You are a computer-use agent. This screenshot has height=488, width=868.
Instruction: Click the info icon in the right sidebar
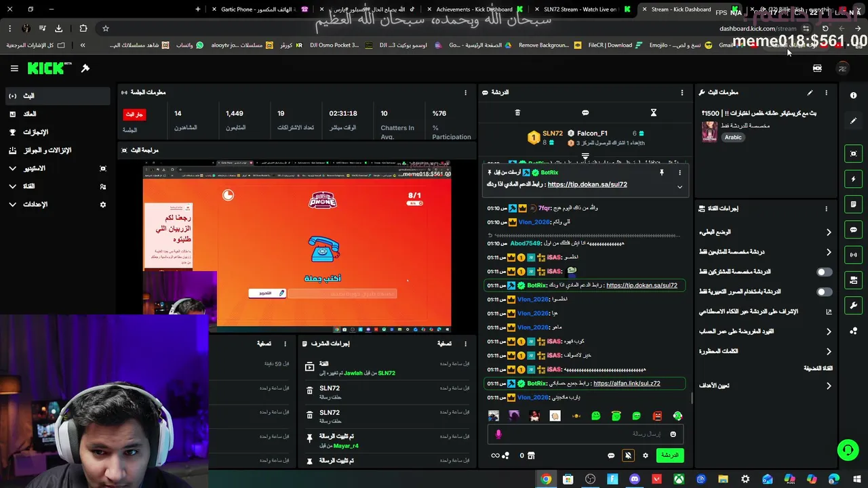tap(853, 96)
